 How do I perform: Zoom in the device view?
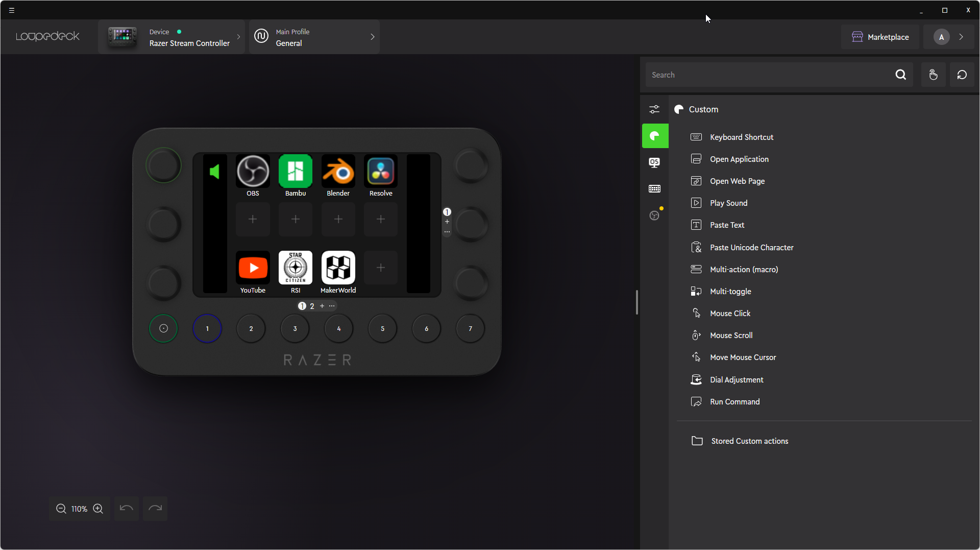tap(98, 509)
